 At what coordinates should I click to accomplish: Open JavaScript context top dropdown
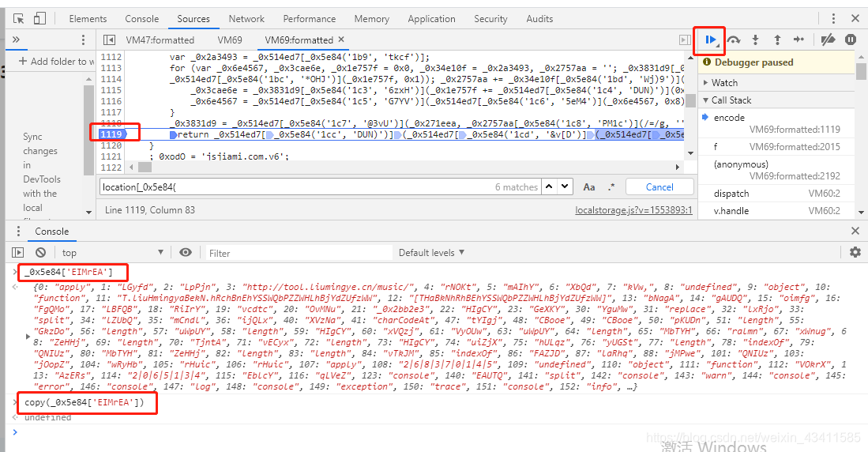pyautogui.click(x=112, y=253)
